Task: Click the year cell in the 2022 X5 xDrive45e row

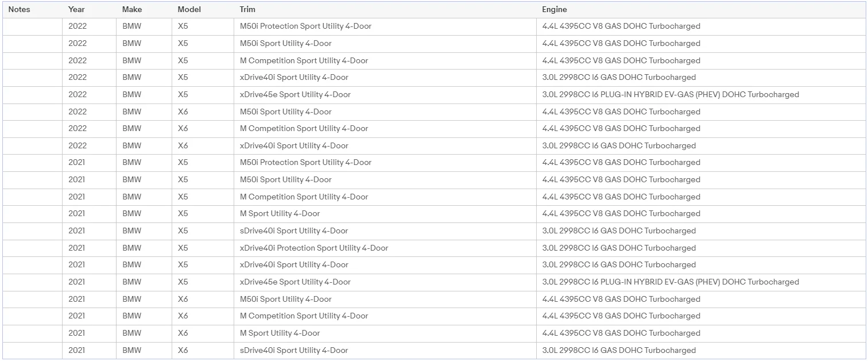Action: 89,95
